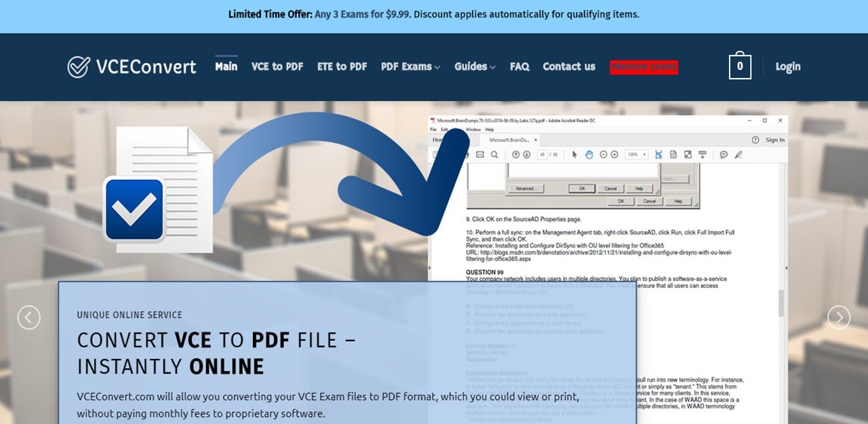Select the arrow Selection tool in Acrobat
The height and width of the screenshot is (424, 868).
tap(574, 155)
